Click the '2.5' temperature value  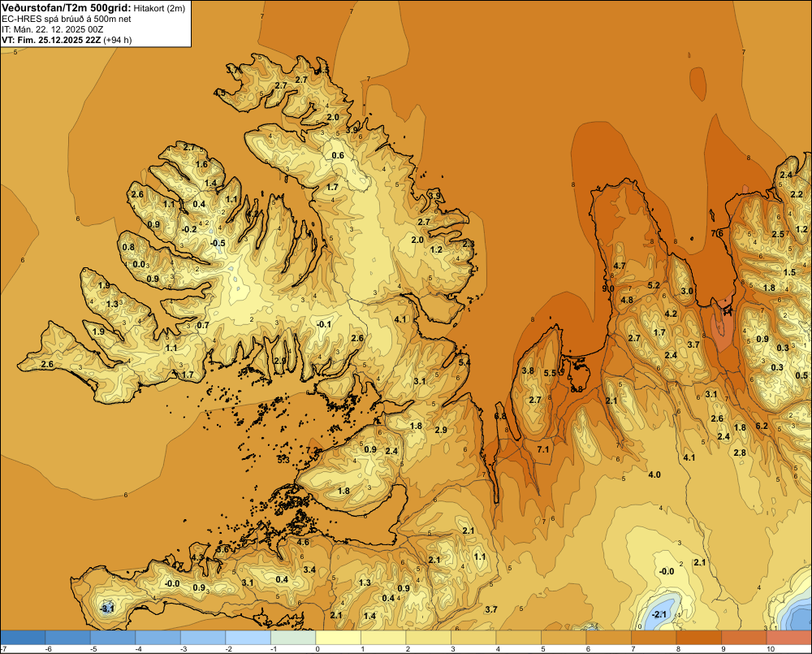click(x=778, y=234)
